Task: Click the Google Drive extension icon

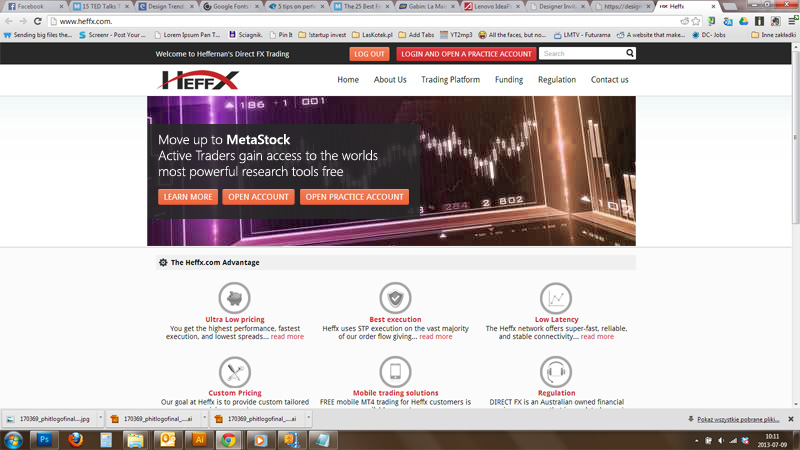Action: (x=743, y=21)
